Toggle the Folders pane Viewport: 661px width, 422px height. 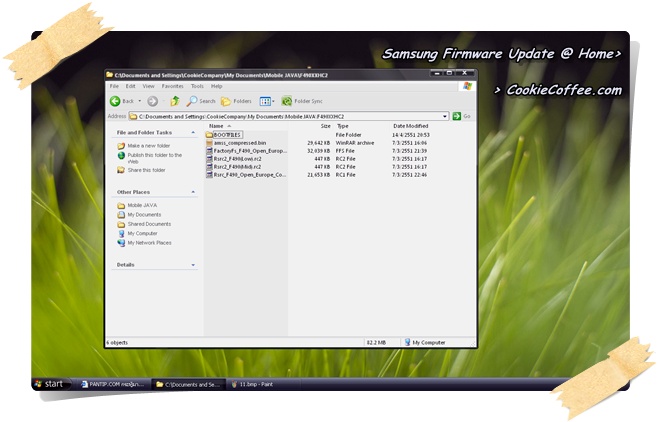click(x=236, y=101)
